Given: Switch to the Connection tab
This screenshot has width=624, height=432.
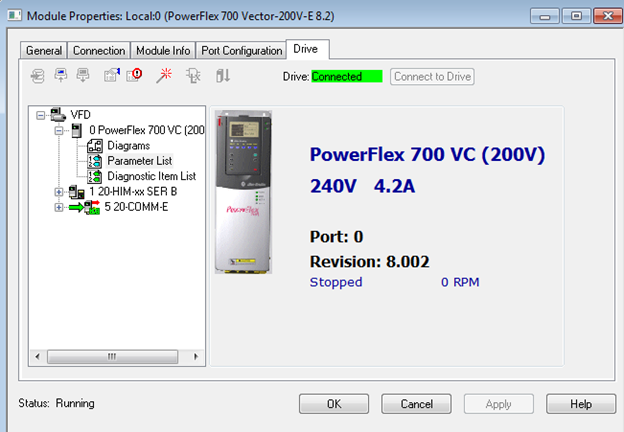Looking at the screenshot, I should (99, 51).
